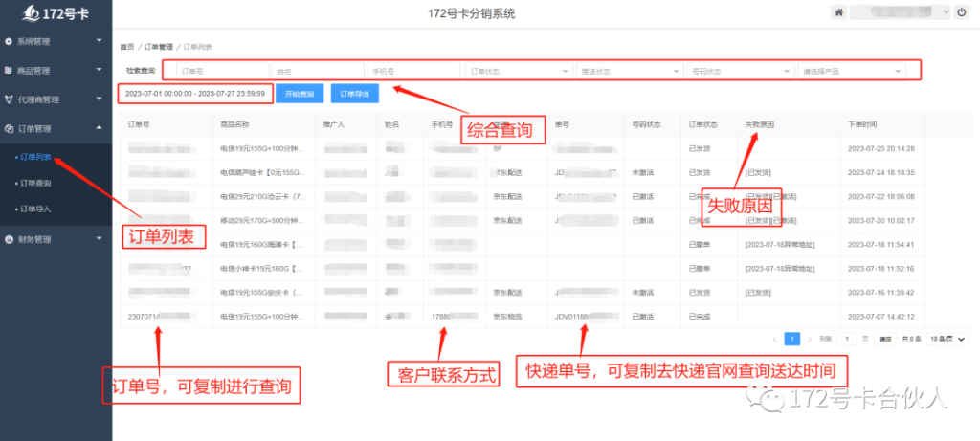Click the SF courier cell
The width and height of the screenshot is (980, 441).
point(498,148)
